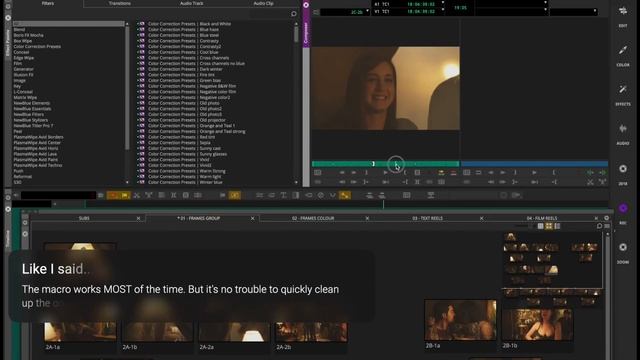The image size is (640, 360).
Task: Play the source monitor clip
Action: 385,173
